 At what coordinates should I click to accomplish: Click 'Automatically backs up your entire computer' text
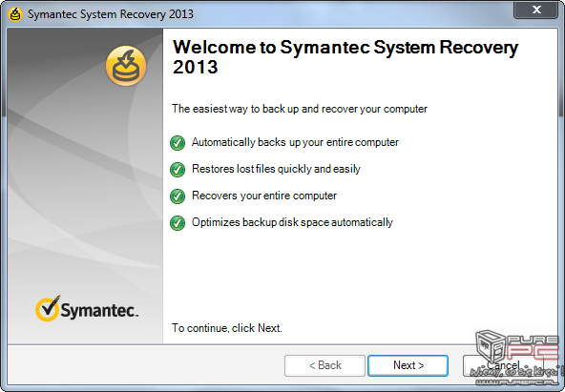[295, 142]
